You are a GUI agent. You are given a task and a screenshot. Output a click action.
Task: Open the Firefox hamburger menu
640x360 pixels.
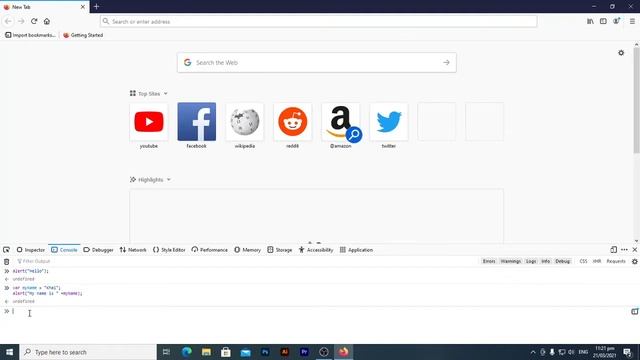click(632, 21)
